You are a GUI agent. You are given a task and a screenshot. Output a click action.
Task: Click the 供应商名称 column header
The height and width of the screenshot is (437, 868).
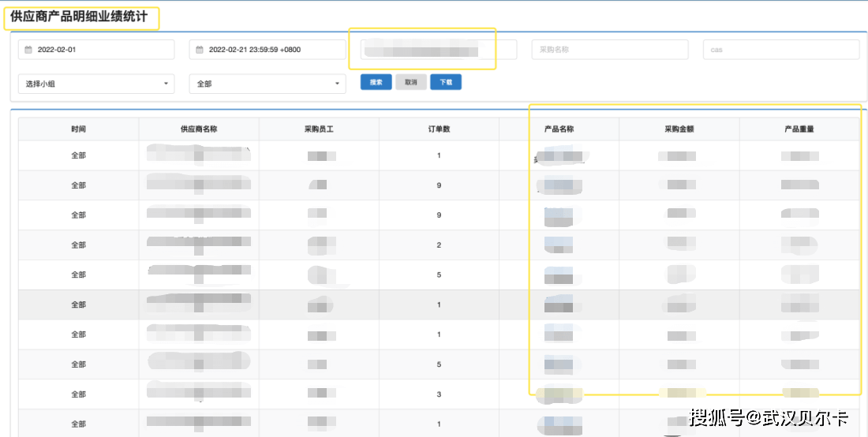(x=199, y=129)
